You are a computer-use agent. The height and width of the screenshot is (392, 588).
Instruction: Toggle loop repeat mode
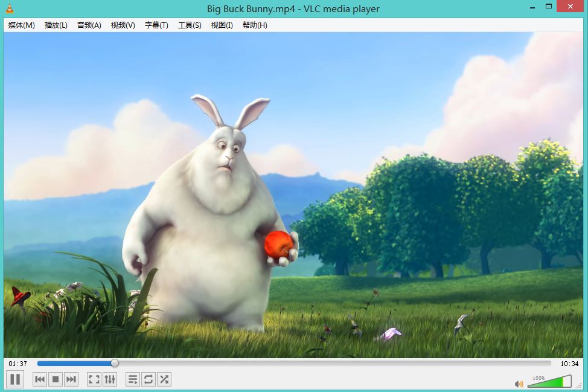tap(148, 379)
